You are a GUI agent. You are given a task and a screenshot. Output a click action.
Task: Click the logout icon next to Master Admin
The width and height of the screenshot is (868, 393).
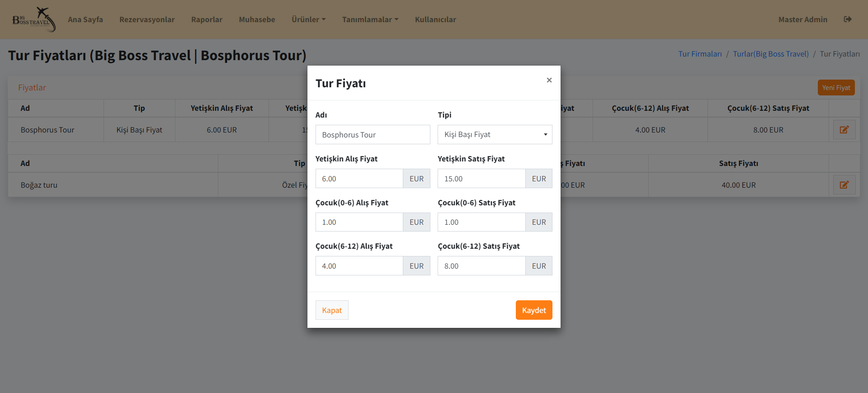coord(848,19)
